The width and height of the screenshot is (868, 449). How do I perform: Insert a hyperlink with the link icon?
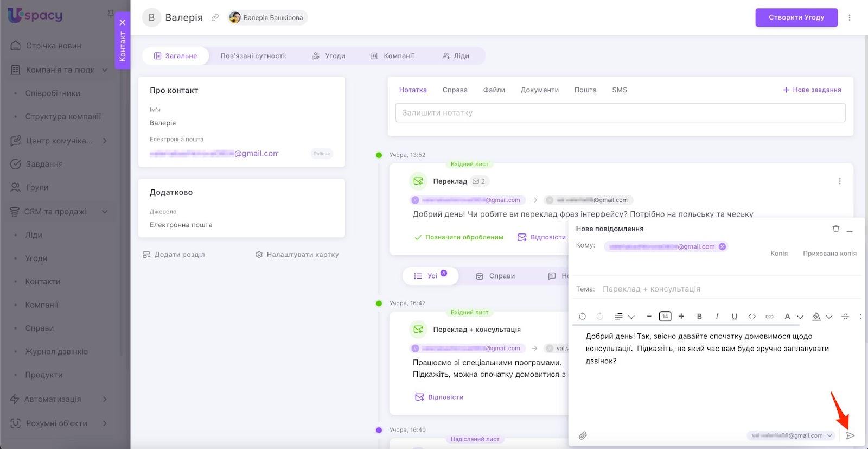coord(769,316)
